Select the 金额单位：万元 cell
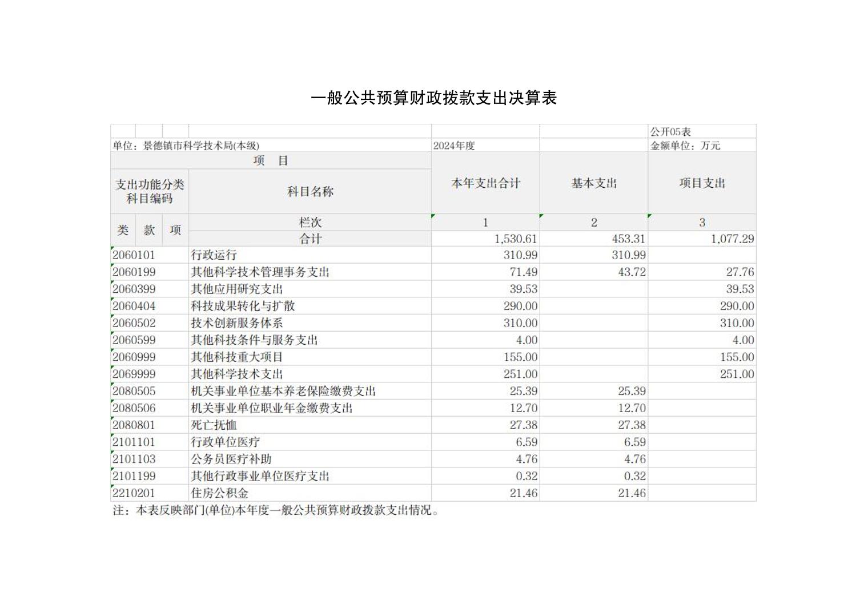The height and width of the screenshot is (613, 868). tap(685, 146)
